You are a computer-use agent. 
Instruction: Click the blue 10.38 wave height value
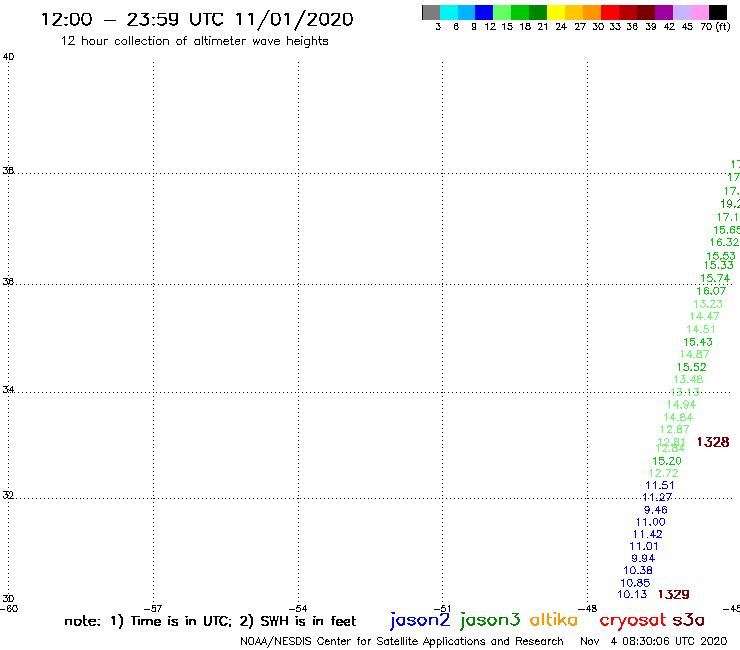[638, 570]
